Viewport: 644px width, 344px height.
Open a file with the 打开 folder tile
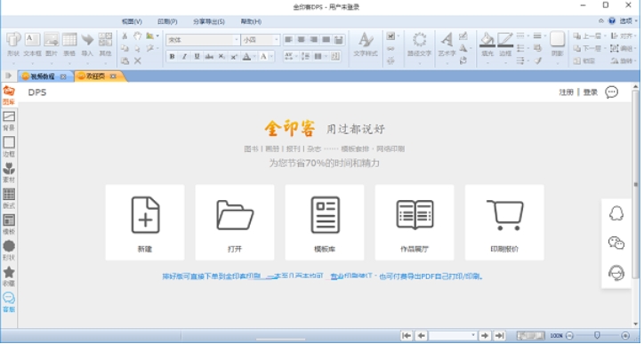coord(235,222)
